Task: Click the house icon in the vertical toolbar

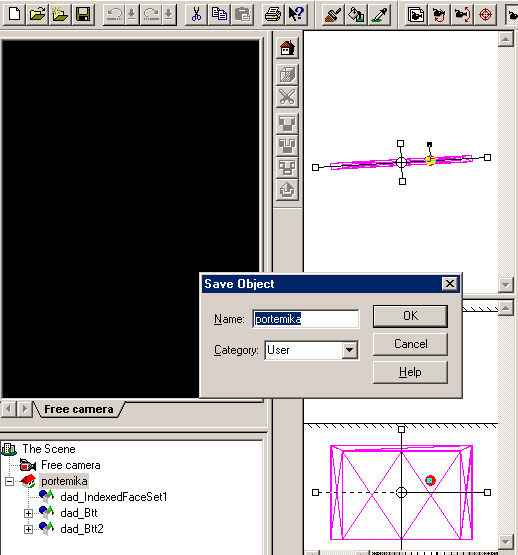Action: (287, 48)
